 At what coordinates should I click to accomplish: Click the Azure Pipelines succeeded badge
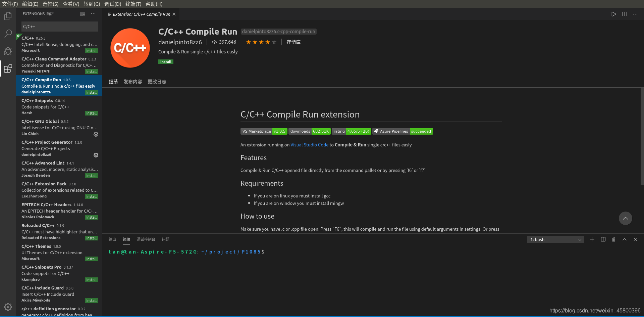(x=402, y=131)
